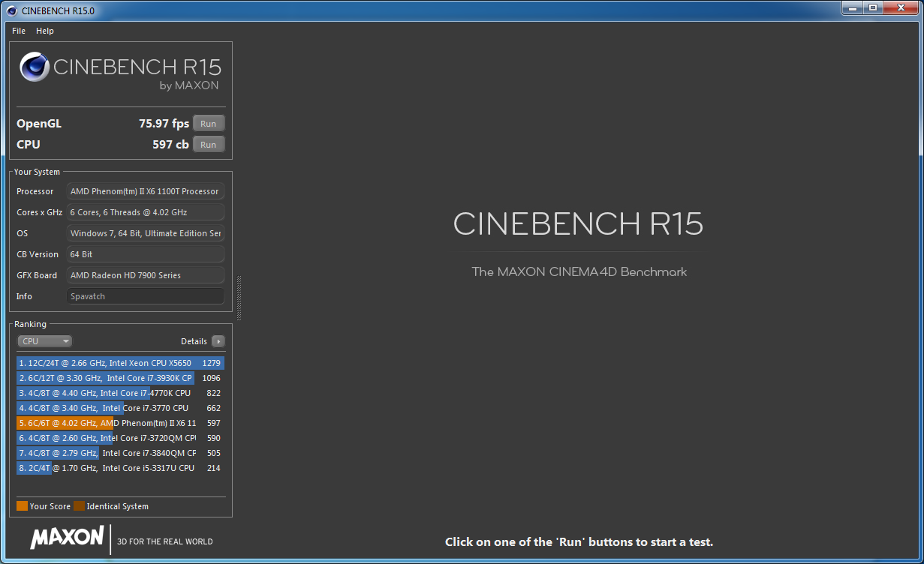Open the File menu
Image resolution: width=924 pixels, height=564 pixels.
coord(19,31)
